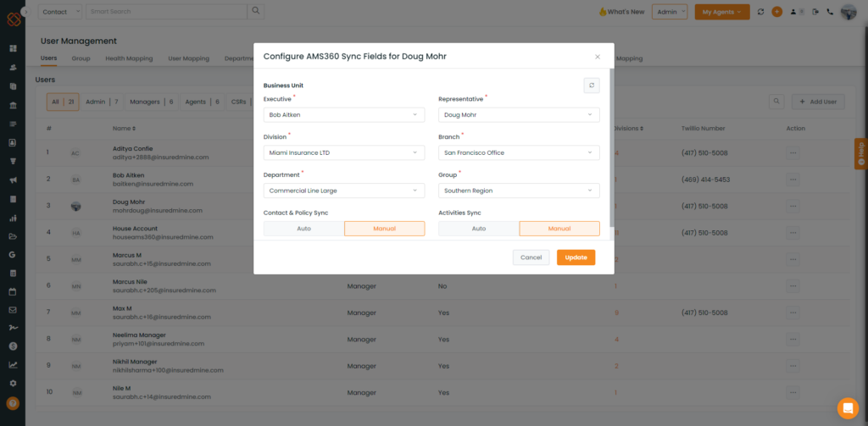868x426 pixels.
Task: Select the Admin 7 user filter
Action: (102, 102)
